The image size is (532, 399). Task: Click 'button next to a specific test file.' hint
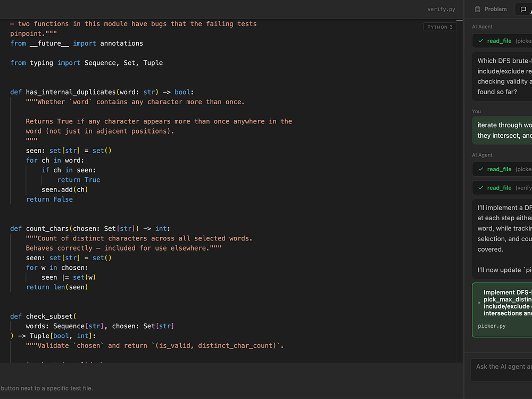pyautogui.click(x=47, y=388)
